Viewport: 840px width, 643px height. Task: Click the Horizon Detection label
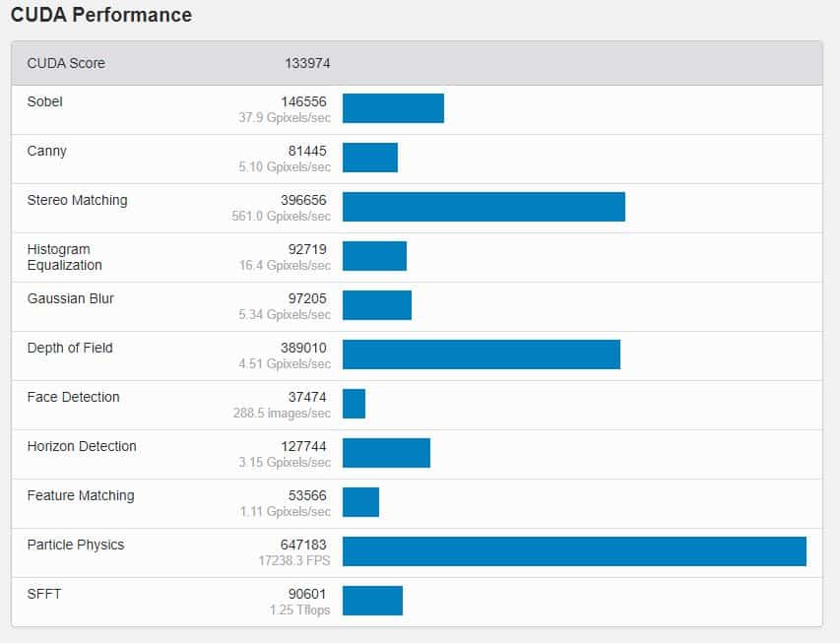pyautogui.click(x=82, y=446)
